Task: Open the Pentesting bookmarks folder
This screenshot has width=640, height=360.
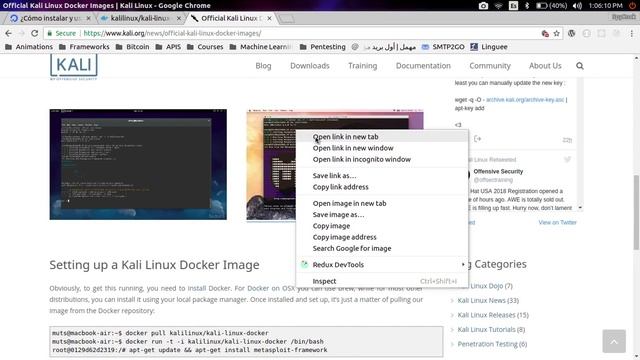Action: point(323,47)
